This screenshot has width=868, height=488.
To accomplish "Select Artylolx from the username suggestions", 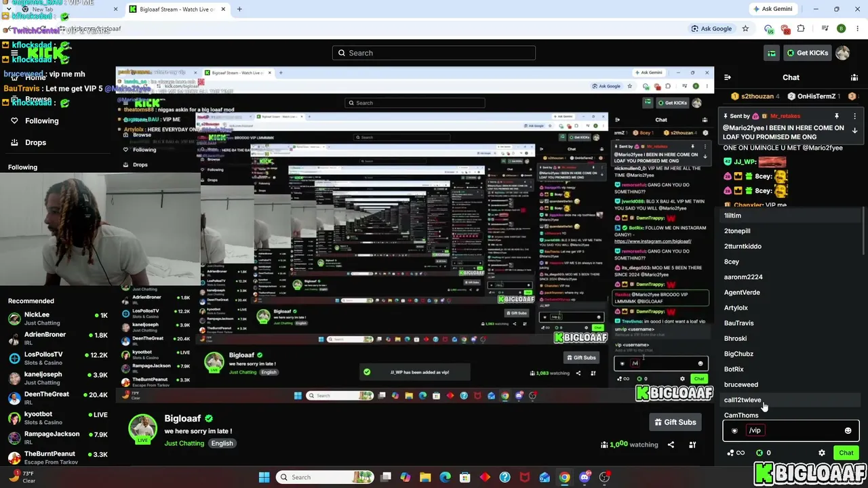I will (x=791, y=308).
